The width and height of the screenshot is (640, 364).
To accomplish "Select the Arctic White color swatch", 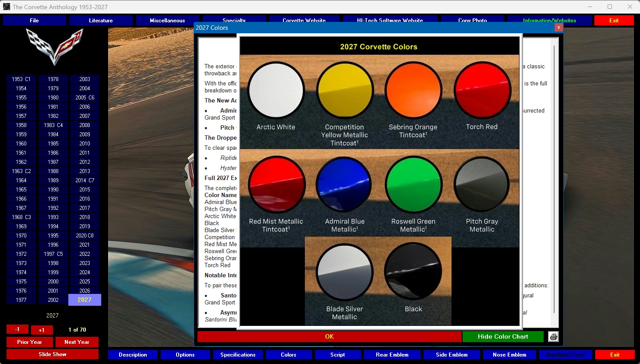I will (276, 90).
